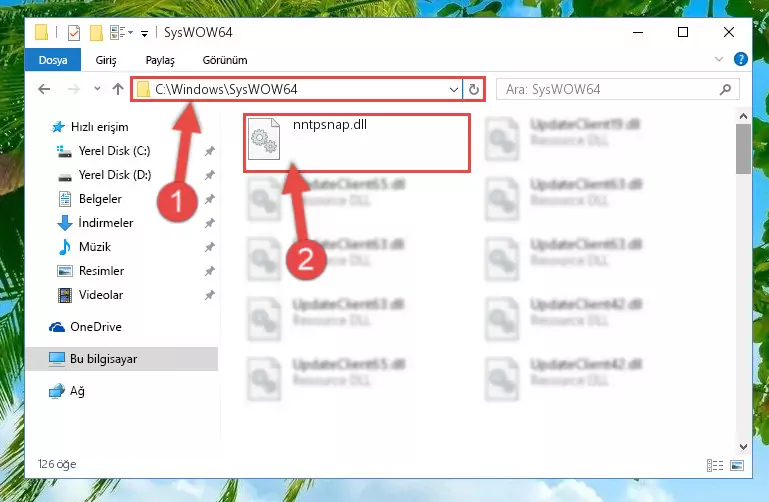Screen dimensions: 769x502
Task: Maximize the SysWOW64 window
Action: 683,32
